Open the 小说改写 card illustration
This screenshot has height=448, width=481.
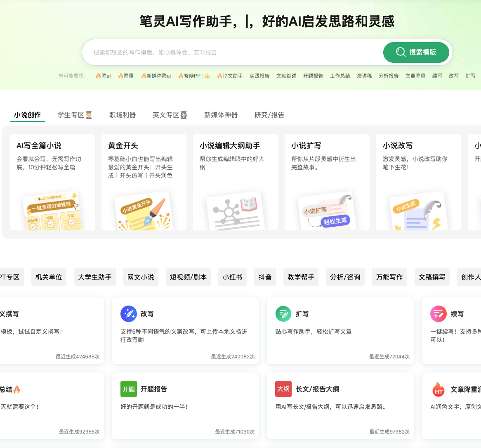pyautogui.click(x=418, y=211)
